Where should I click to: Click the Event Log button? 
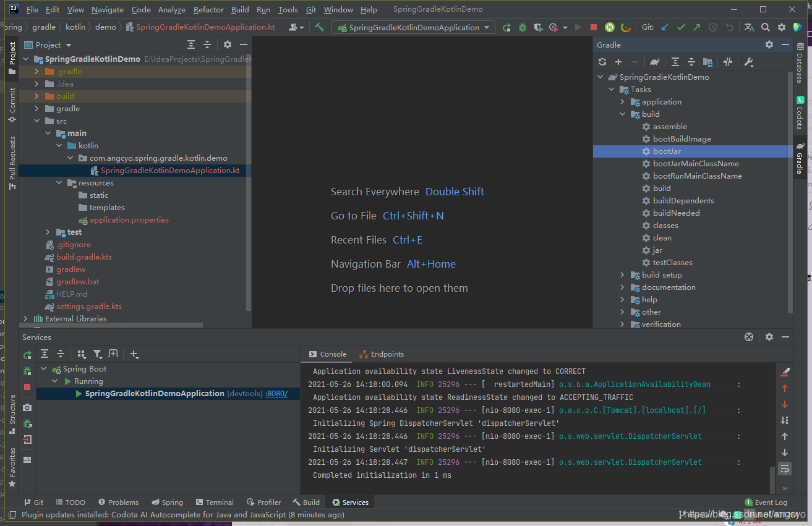click(767, 502)
